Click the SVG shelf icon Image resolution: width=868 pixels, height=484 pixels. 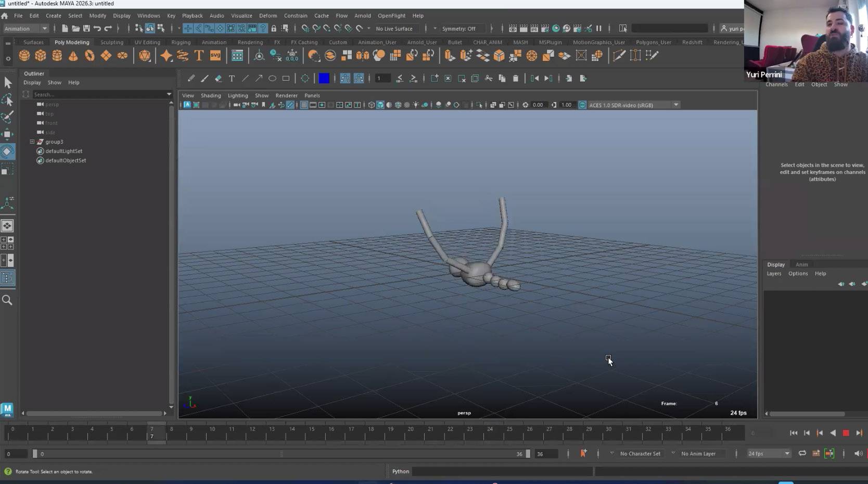click(215, 55)
